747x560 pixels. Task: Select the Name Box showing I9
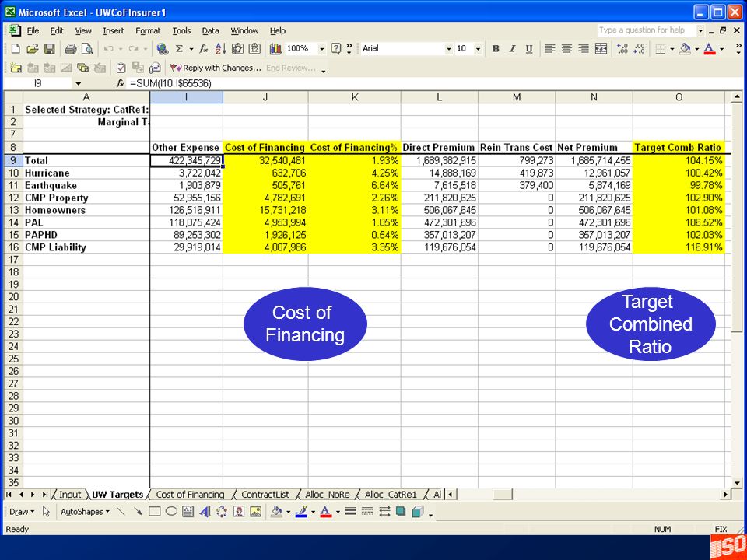tap(38, 84)
